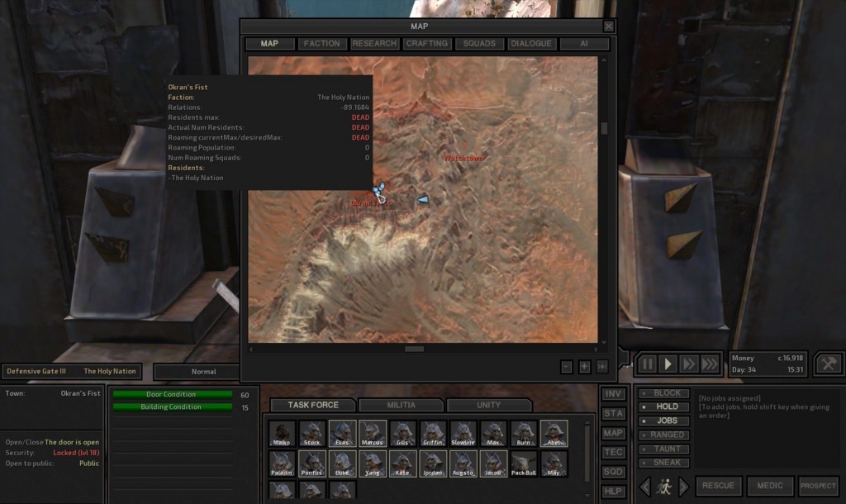Open the MAP panel from the side buttons

tap(613, 433)
